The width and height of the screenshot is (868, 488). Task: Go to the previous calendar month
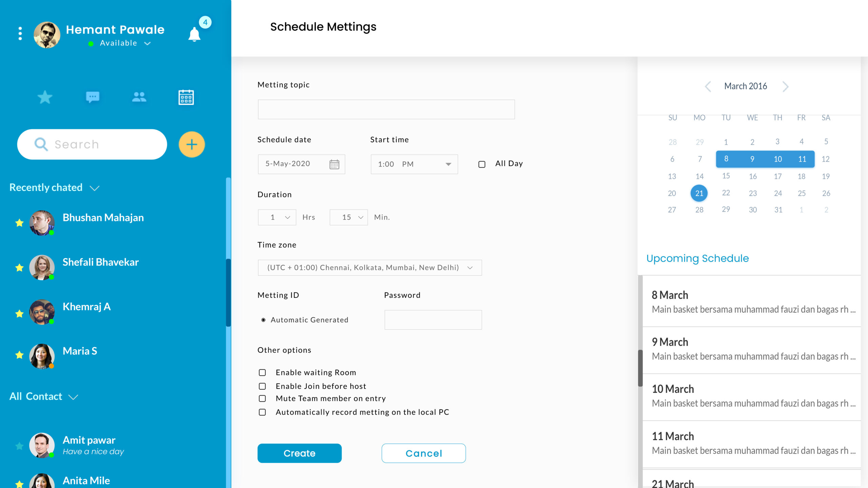(708, 86)
